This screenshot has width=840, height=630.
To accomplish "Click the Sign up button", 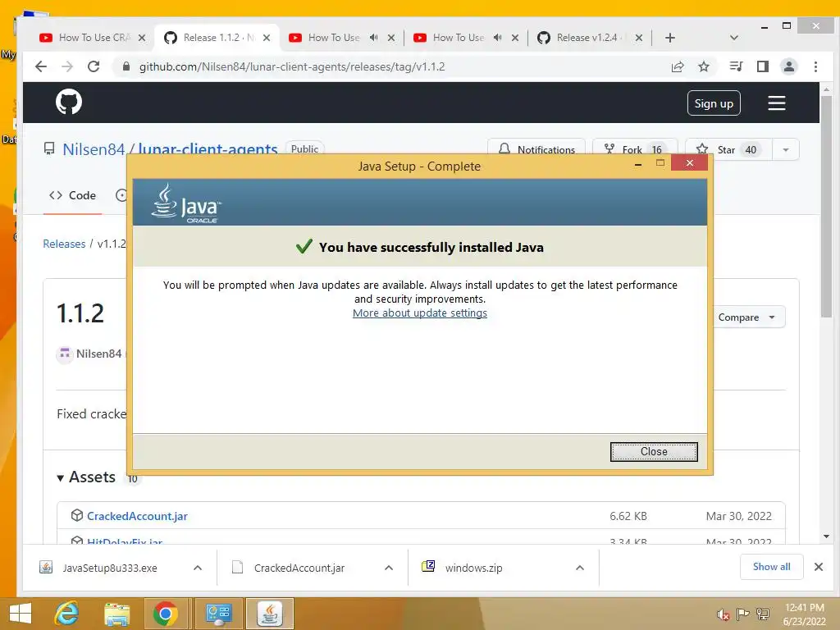I will coord(714,103).
